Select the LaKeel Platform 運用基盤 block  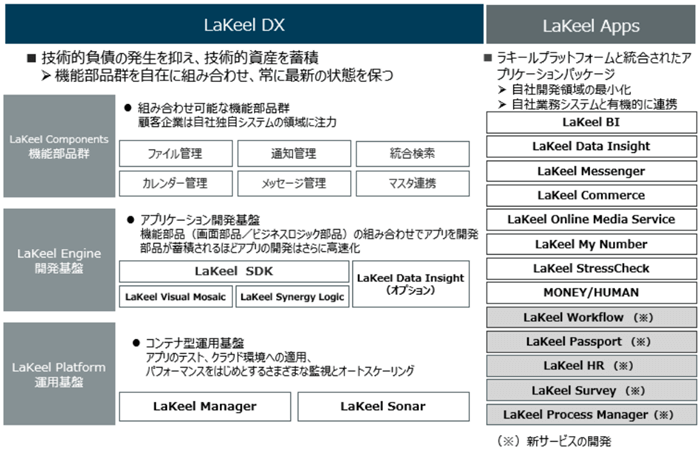pos(59,374)
